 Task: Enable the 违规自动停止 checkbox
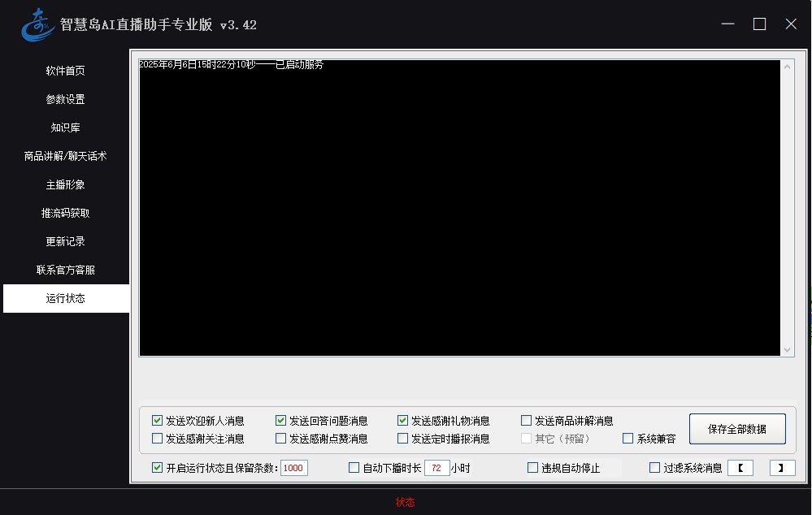pos(533,468)
